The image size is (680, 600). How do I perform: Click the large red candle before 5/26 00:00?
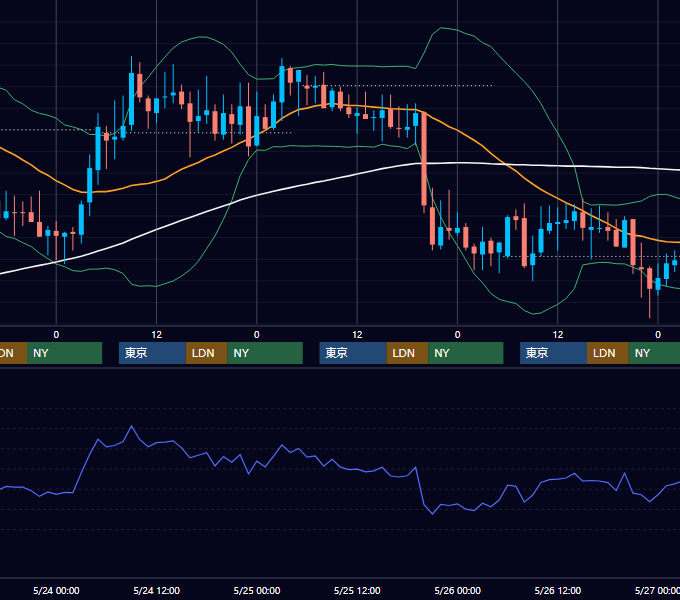pyautogui.click(x=424, y=159)
